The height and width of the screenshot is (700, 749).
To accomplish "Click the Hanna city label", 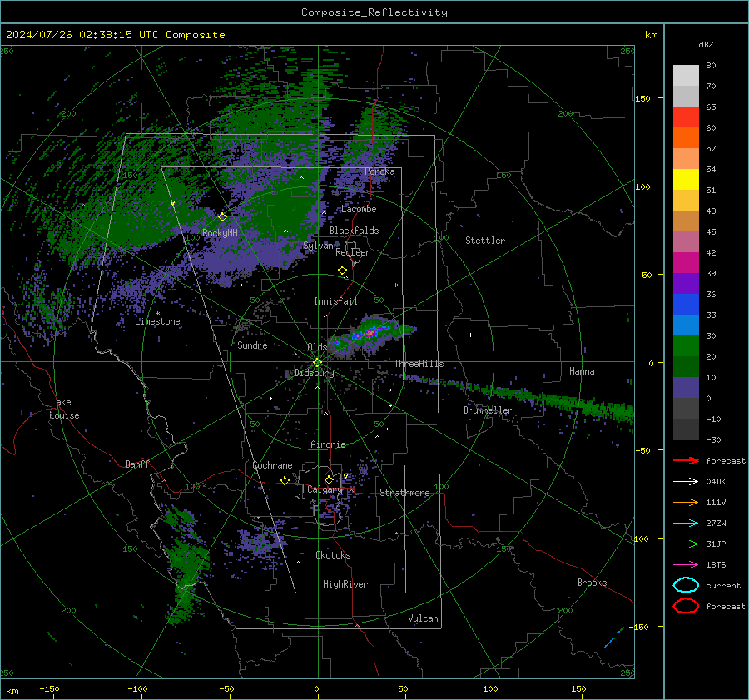I will (x=582, y=371).
